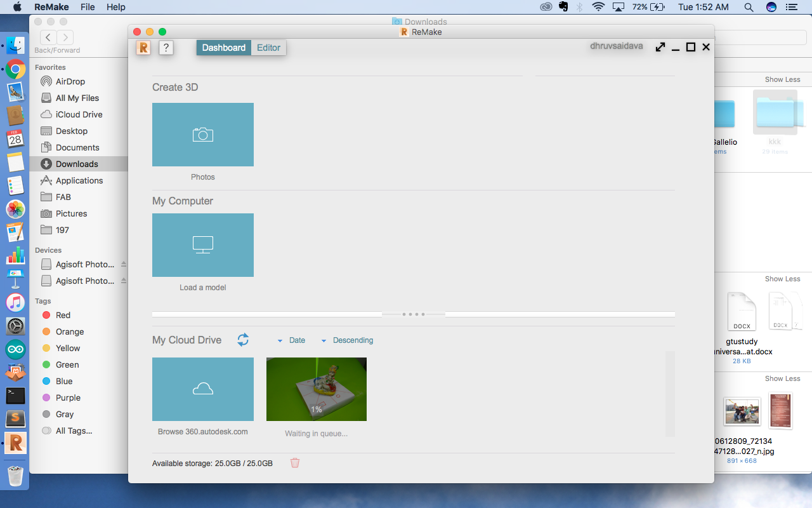Screen dimensions: 812x508
Task: Open the Date sort dropdown
Action: pos(291,340)
